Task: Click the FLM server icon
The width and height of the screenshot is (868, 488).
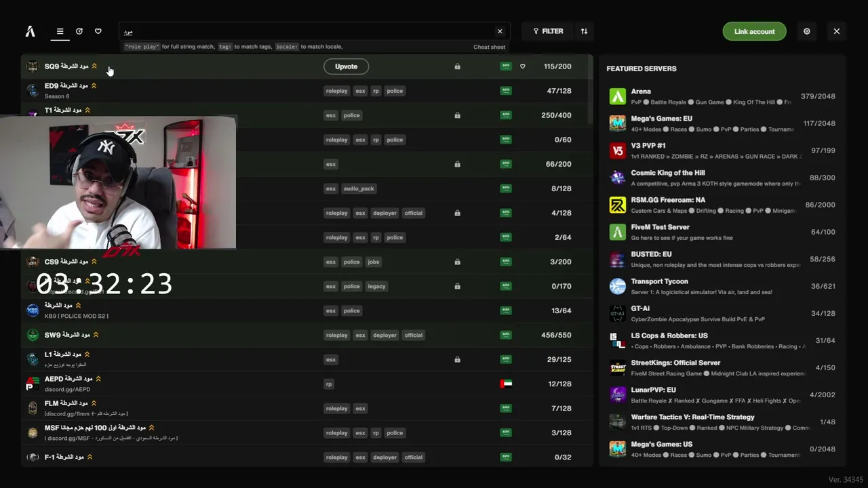Action: [33, 408]
